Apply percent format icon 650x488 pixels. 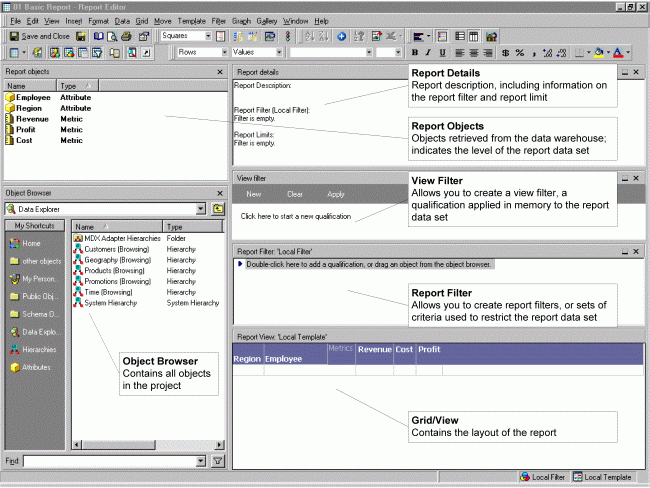pos(520,52)
